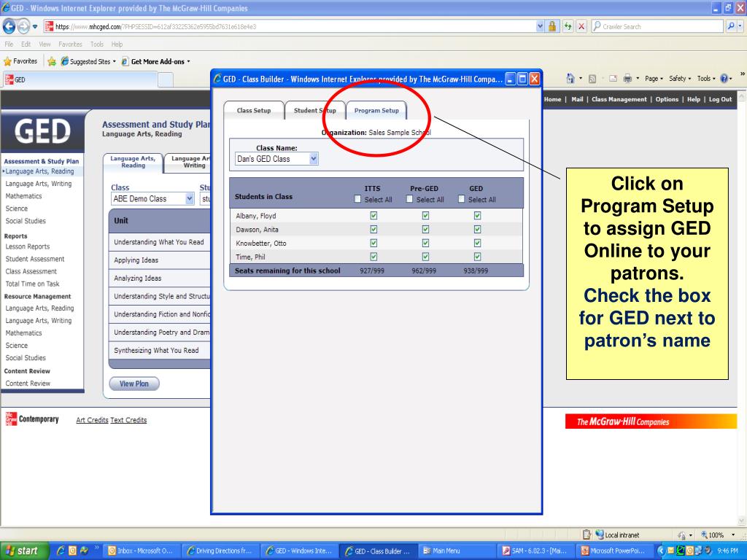Click the red Stop loading icon
Screen dimensions: 747x560
tap(581, 26)
